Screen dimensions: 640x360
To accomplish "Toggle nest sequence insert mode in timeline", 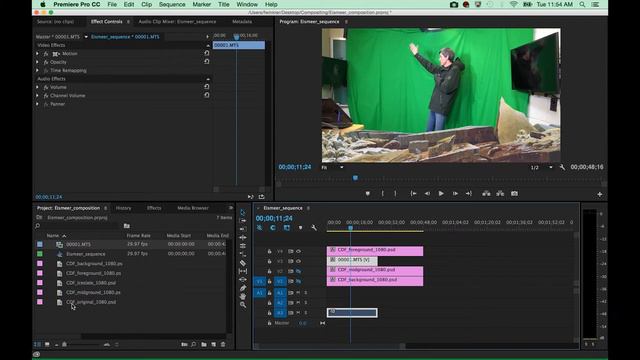I will point(260,228).
